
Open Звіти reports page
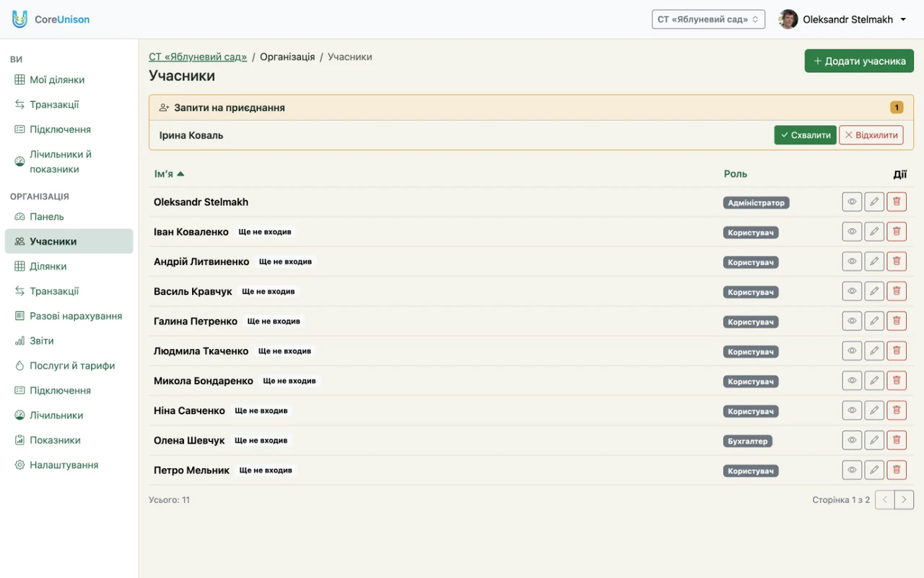69,341
